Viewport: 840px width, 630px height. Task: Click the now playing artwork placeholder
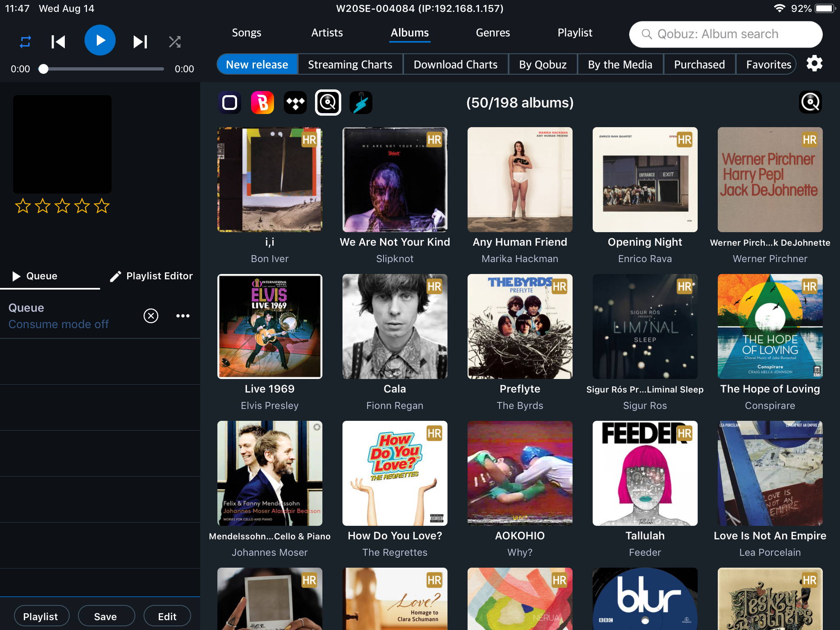coord(62,144)
